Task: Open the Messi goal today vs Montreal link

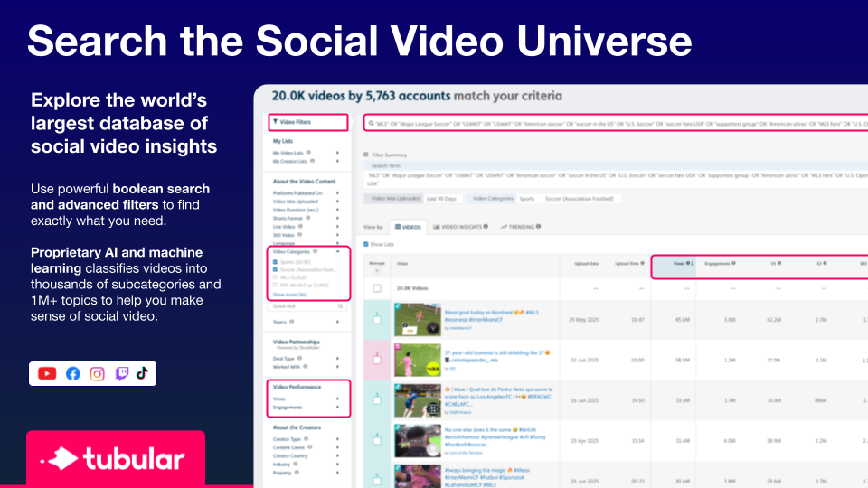Action: [492, 316]
